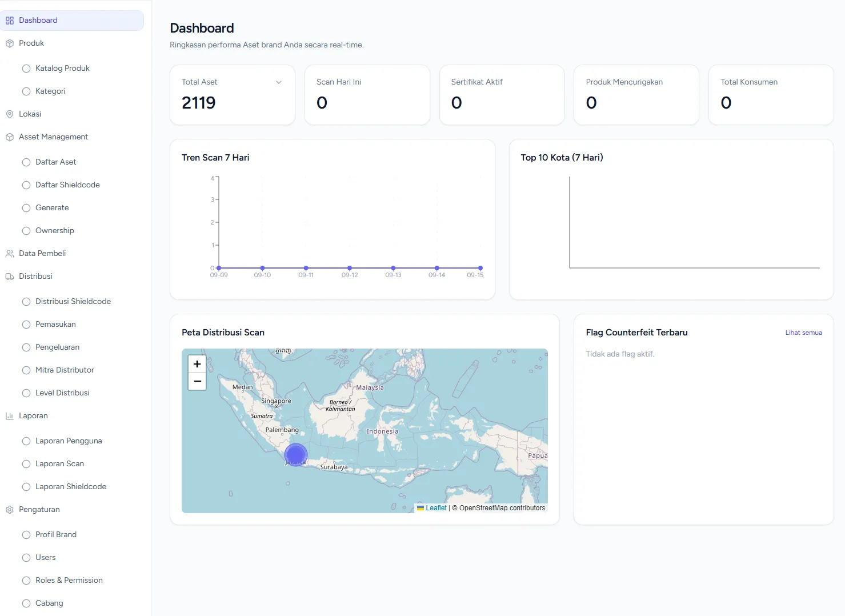Click the Lihat semua link

[x=803, y=333]
